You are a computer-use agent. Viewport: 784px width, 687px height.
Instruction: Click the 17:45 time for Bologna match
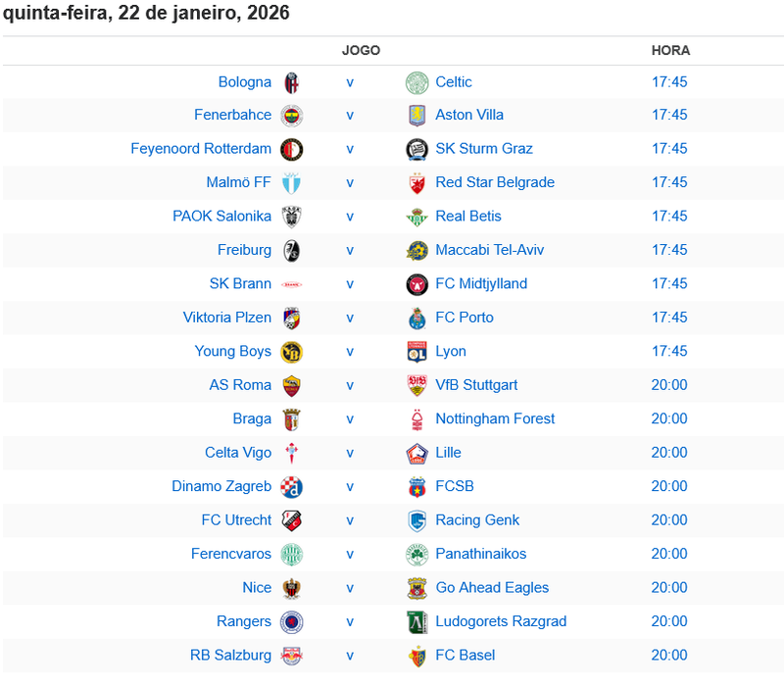tap(669, 82)
